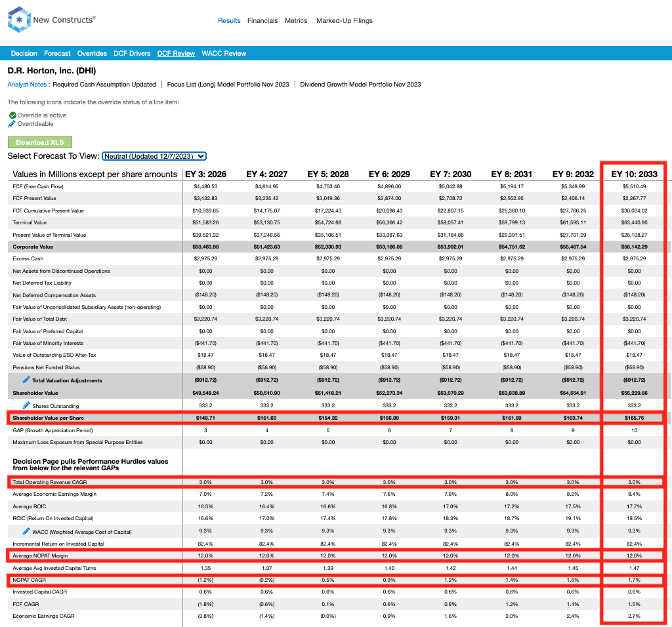Viewport: 672px width, 627px height.
Task: Click the EY 7: 2030 column header
Action: coord(450,174)
